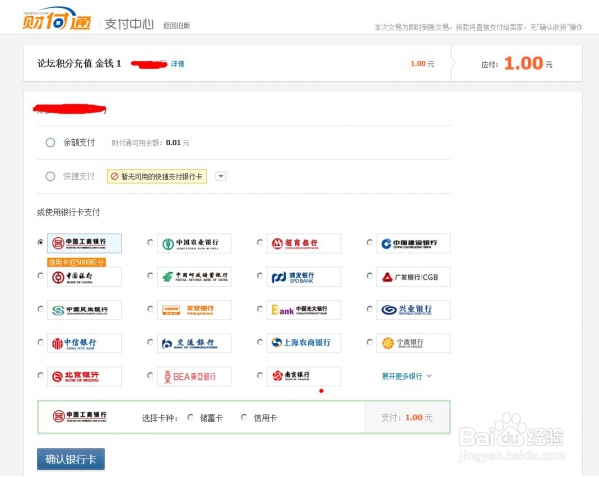Select the 平安银行 logo tile
Image resolution: width=599 pixels, height=477 pixels.
[x=194, y=310]
